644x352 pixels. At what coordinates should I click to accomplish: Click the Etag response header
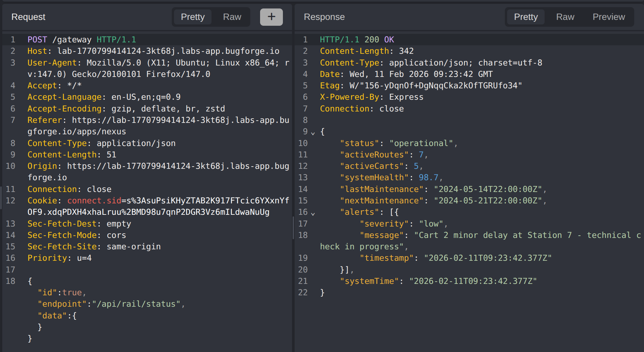420,86
